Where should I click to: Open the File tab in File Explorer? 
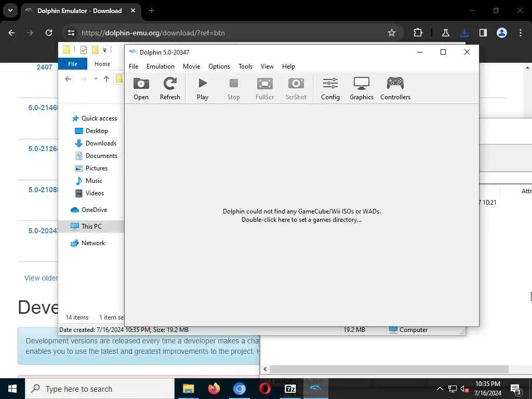tap(73, 64)
